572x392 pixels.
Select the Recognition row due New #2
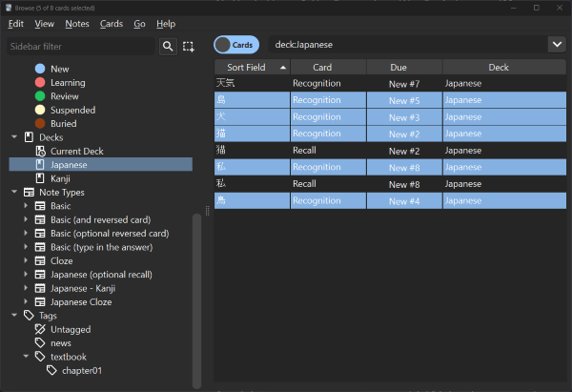[390, 134]
